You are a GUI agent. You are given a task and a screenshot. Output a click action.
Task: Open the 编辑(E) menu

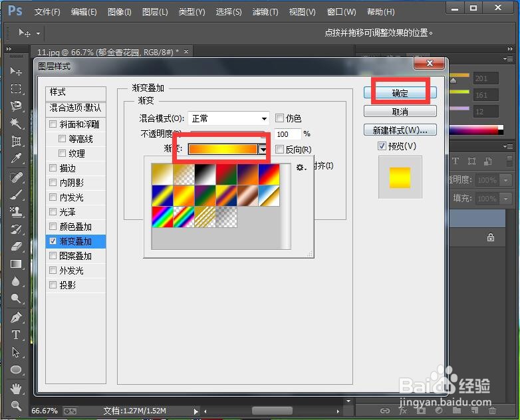coord(84,12)
